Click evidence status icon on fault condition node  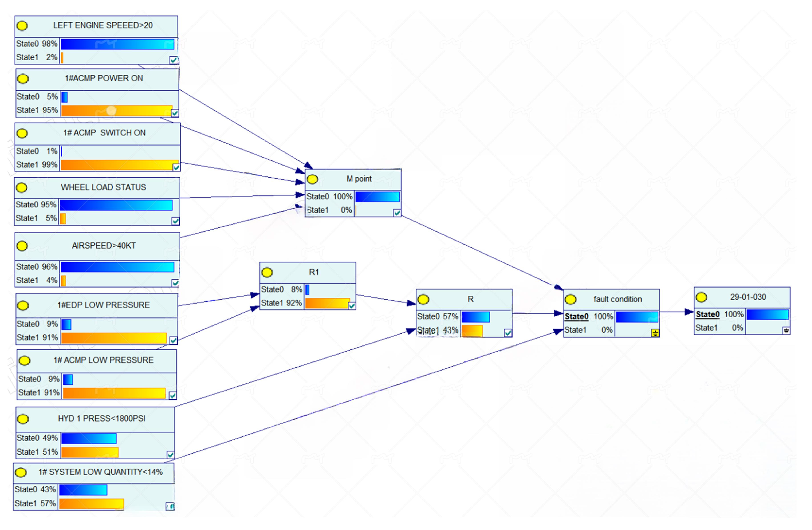point(655,333)
